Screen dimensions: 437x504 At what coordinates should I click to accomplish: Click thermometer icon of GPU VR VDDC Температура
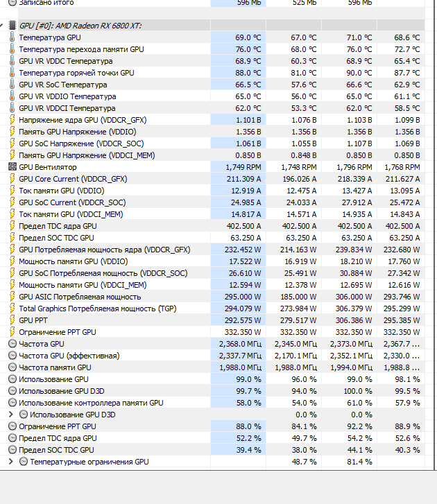pyautogui.click(x=12, y=61)
